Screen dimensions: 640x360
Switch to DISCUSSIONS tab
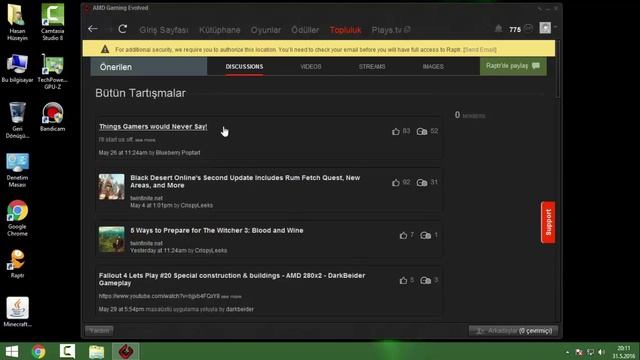coord(244,67)
